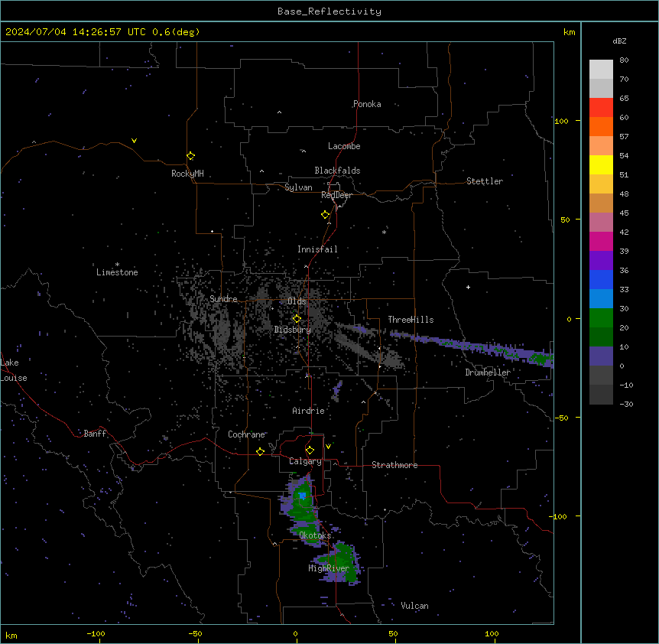Click the Cochrane label
This screenshot has width=659, height=644.
[x=247, y=434]
